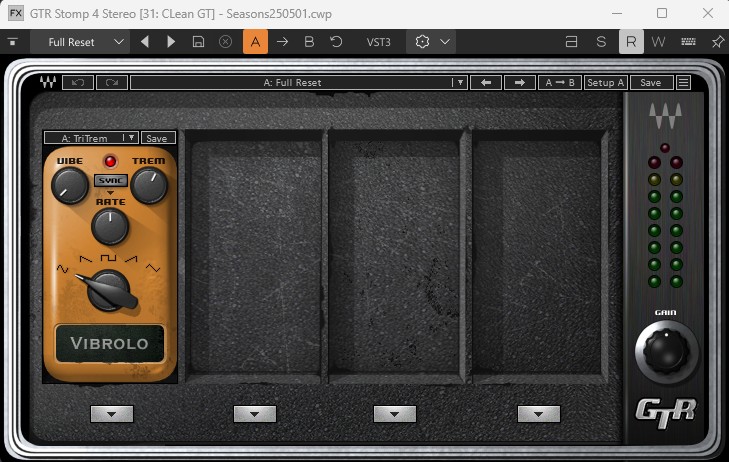
Task: Click A → B copy button
Action: click(560, 83)
